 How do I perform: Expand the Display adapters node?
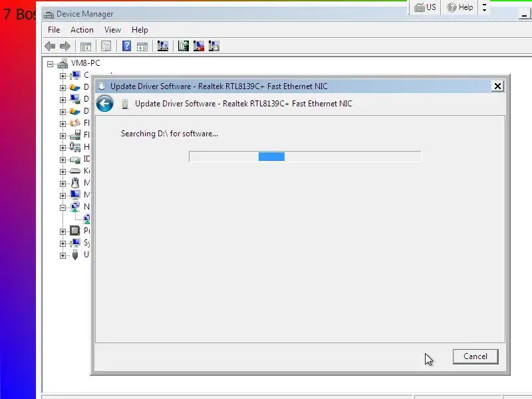pyautogui.click(x=63, y=100)
